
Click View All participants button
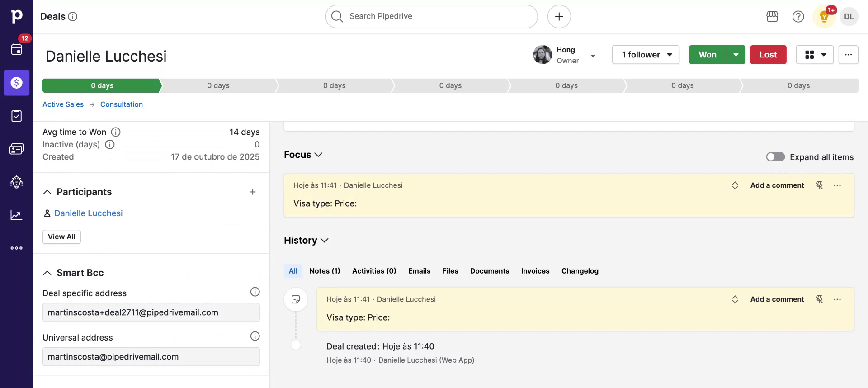61,237
